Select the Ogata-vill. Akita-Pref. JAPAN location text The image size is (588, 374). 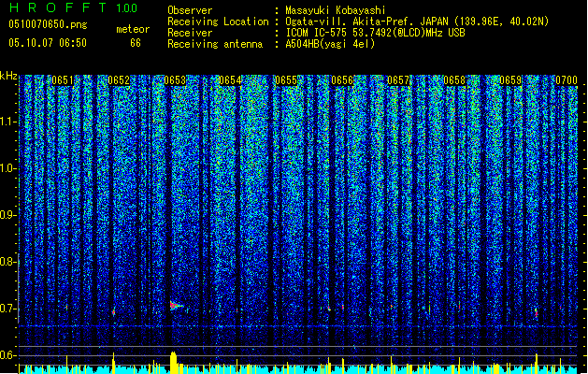417,22
